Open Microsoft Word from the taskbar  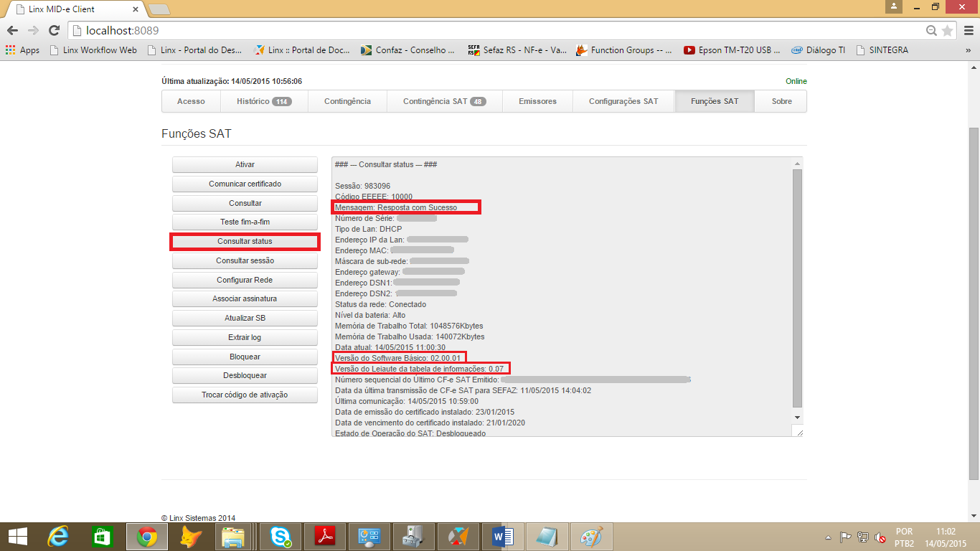pos(502,537)
